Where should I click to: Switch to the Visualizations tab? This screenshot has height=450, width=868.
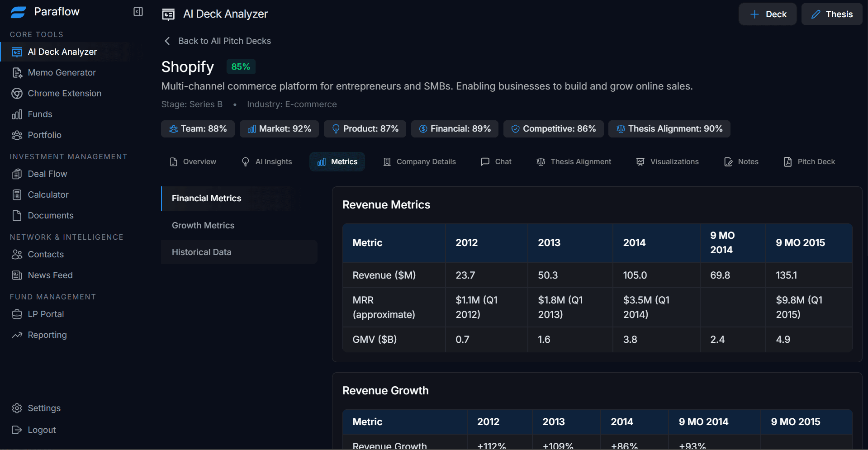click(668, 161)
